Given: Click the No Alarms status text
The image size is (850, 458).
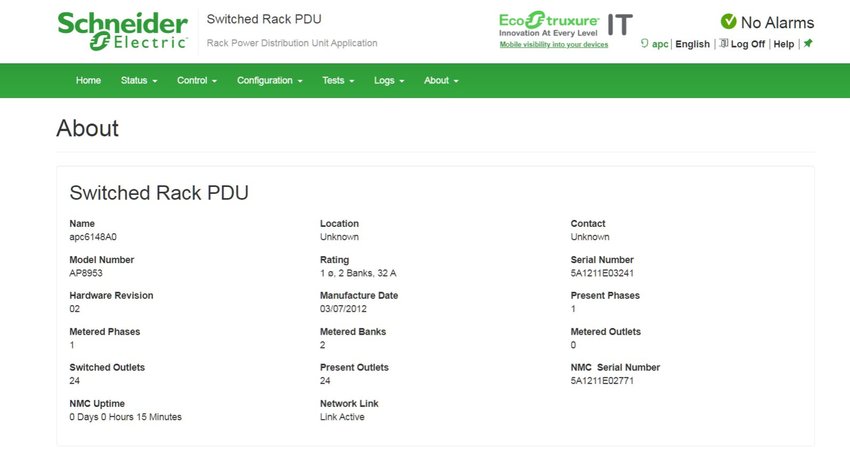Looking at the screenshot, I should pyautogui.click(x=777, y=22).
